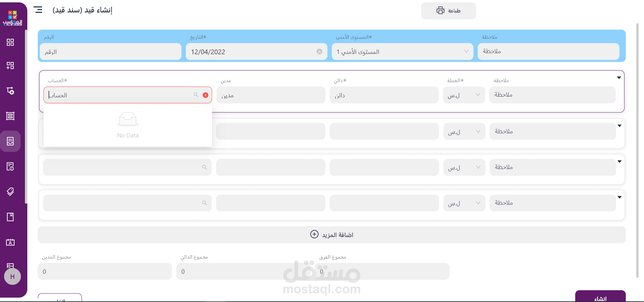The image size is (644, 302).
Task: Clear the date 12/04/2022 with its x icon
Action: coord(319,52)
